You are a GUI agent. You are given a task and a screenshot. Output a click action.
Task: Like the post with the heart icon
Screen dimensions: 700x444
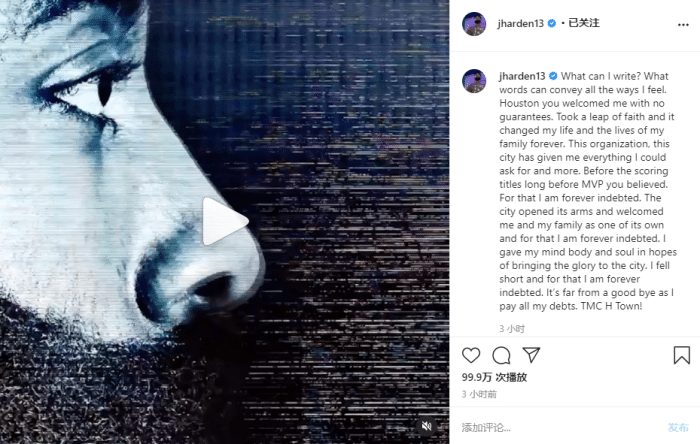pyautogui.click(x=471, y=355)
